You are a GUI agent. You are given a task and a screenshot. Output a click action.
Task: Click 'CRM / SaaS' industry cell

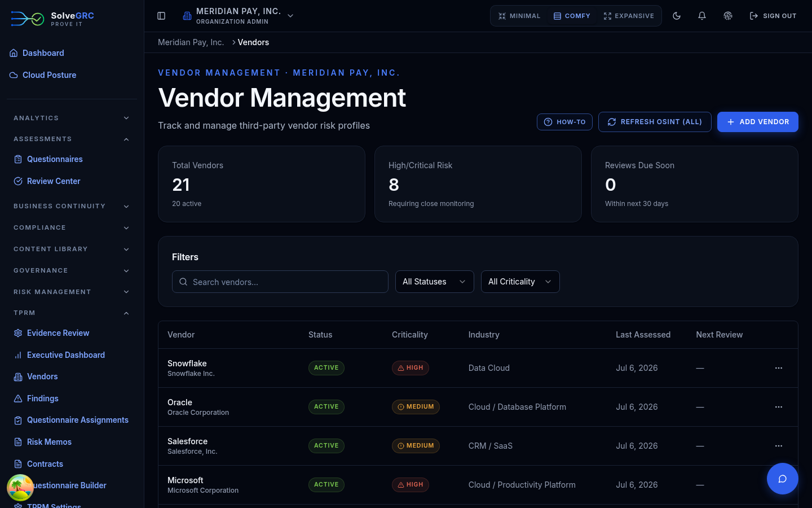click(x=491, y=446)
